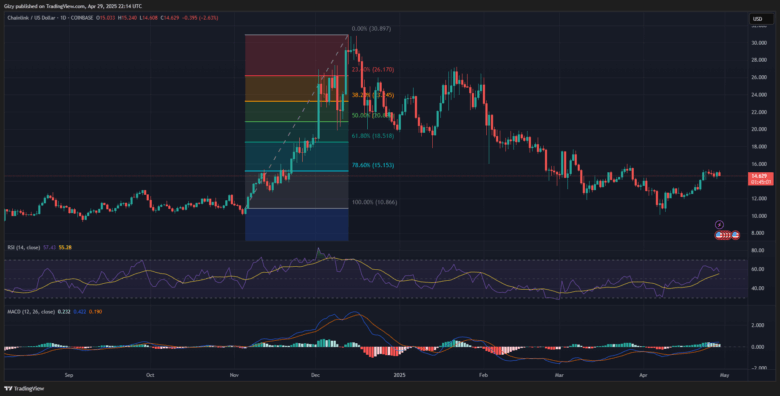Select the red Fibonacci 23.6% level line
Viewport: 780px width, 396px height.
(296, 76)
